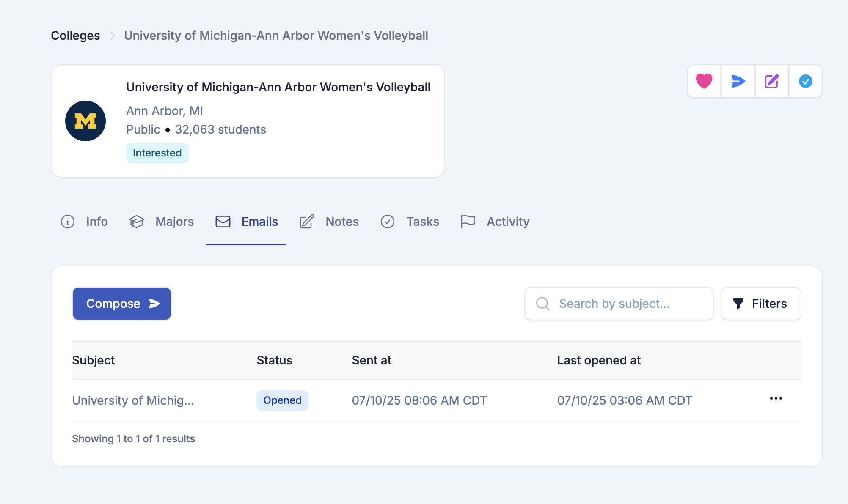Click the Sent at column header
Image resolution: width=848 pixels, height=504 pixels.
point(372,360)
